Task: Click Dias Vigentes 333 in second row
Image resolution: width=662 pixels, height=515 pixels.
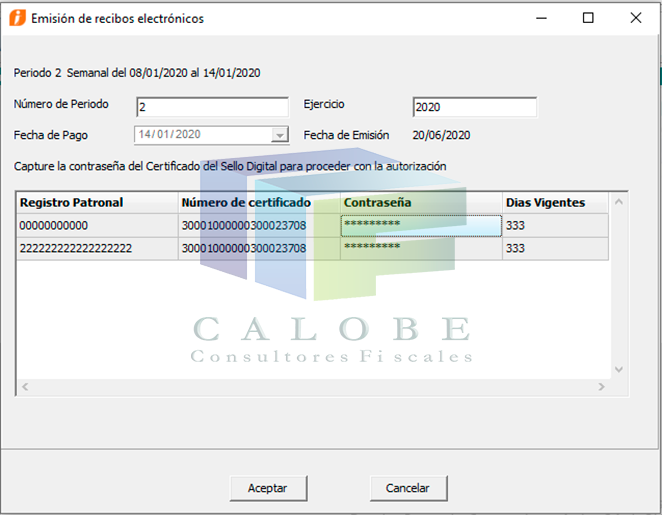Action: click(555, 248)
